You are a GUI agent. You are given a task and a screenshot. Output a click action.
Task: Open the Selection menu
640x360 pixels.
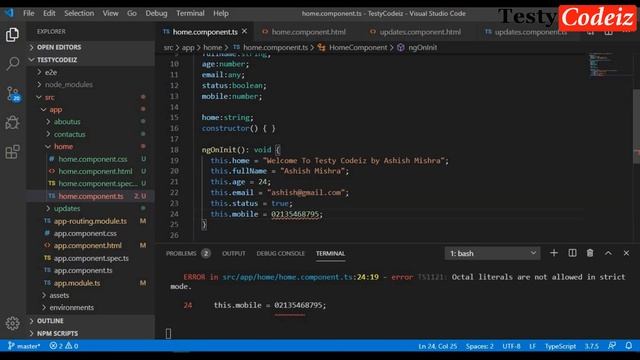pyautogui.click(x=79, y=13)
